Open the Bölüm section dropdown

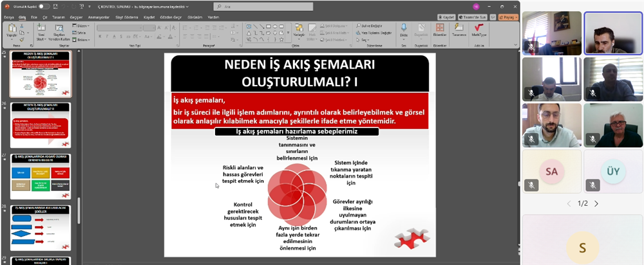pos(80,40)
